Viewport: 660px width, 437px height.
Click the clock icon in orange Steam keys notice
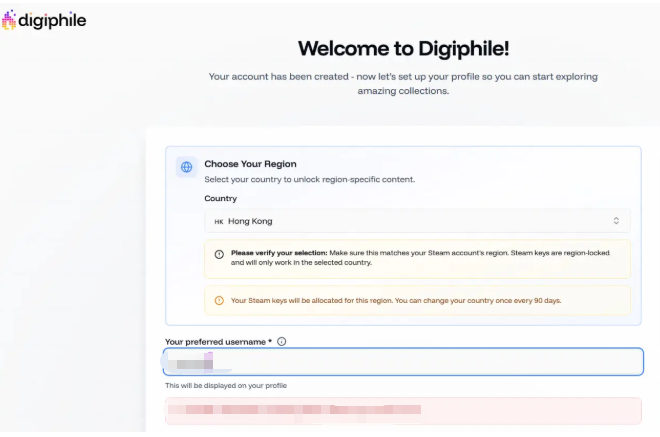(x=219, y=300)
